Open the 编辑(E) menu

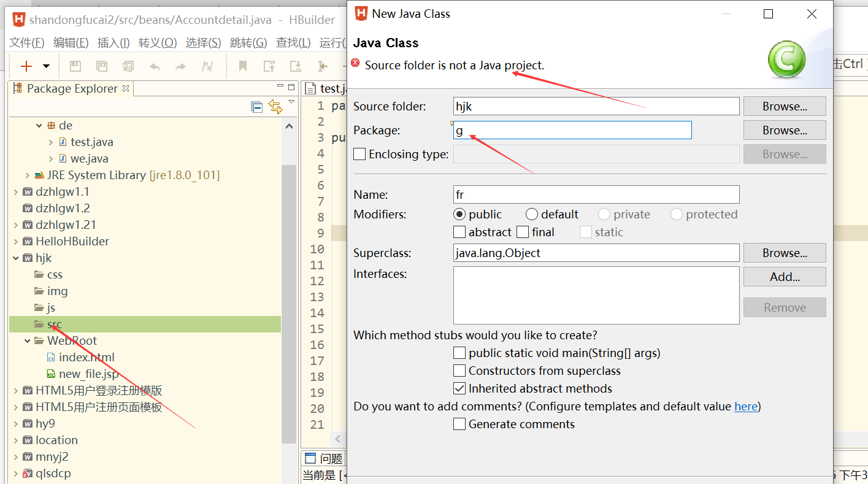coord(71,42)
